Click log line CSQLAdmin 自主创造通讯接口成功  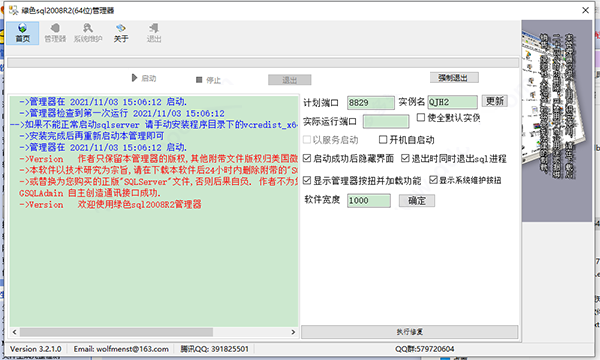click(x=90, y=193)
